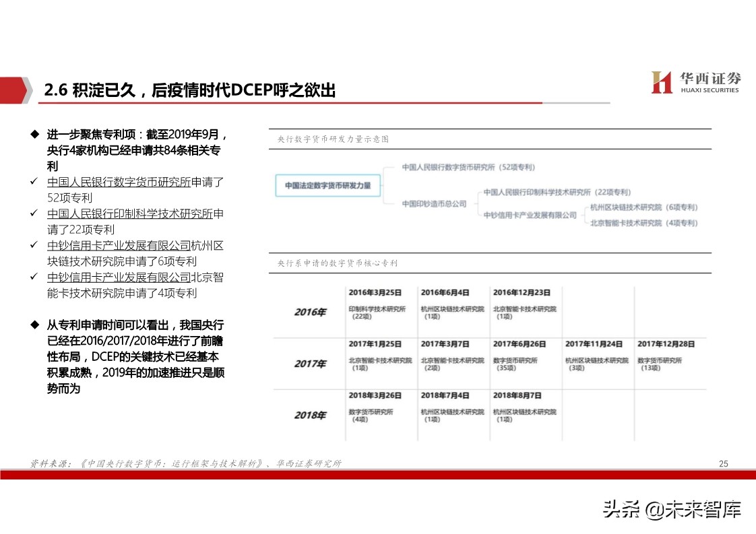The width and height of the screenshot is (756, 534).
Task: Click the checkmark beside 中国人民银行印制科学技术研究所
Action: [34, 213]
